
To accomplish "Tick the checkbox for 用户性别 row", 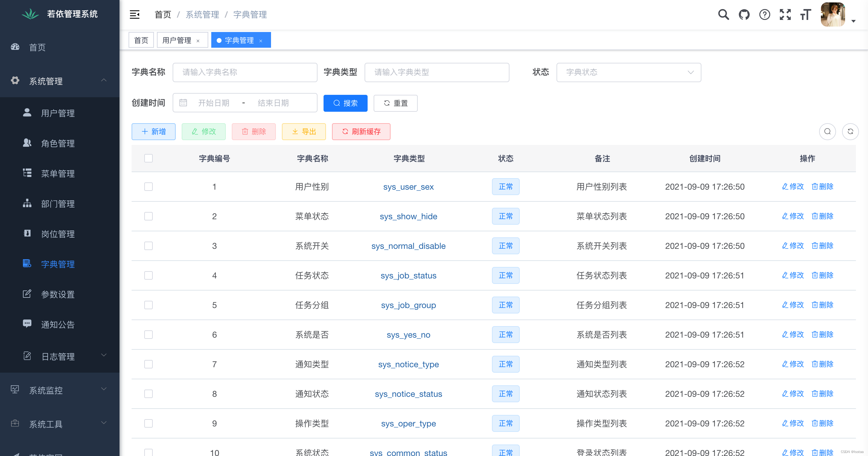I will coord(148,187).
